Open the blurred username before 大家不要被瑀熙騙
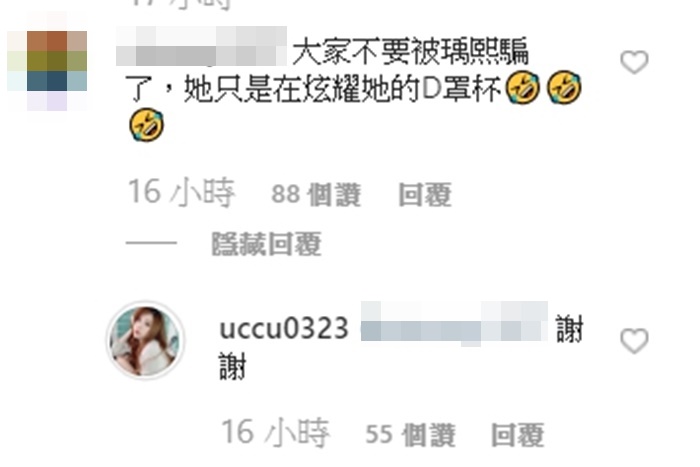The width and height of the screenshot is (700, 467). [x=201, y=46]
